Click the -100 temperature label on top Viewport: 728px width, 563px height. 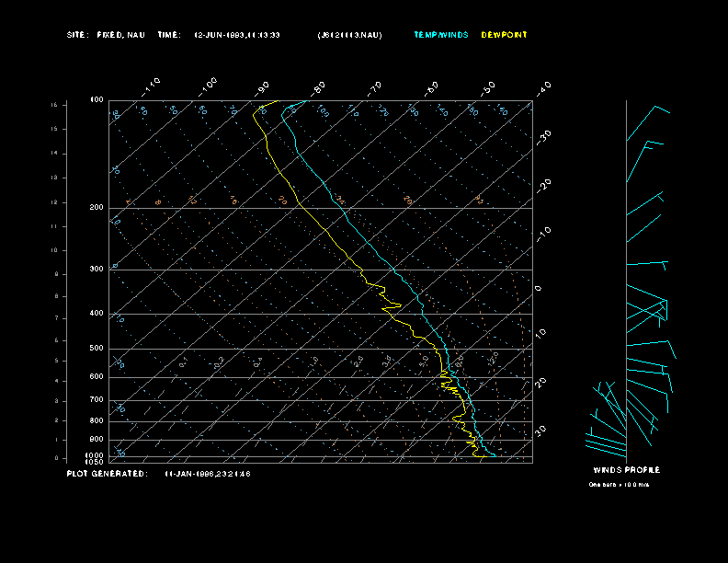click(208, 86)
